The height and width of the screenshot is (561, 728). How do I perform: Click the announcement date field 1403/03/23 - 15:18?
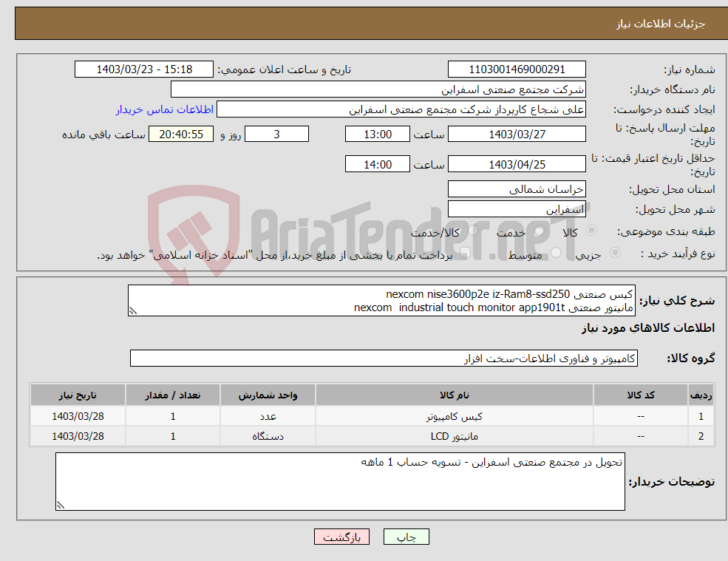coord(144,69)
